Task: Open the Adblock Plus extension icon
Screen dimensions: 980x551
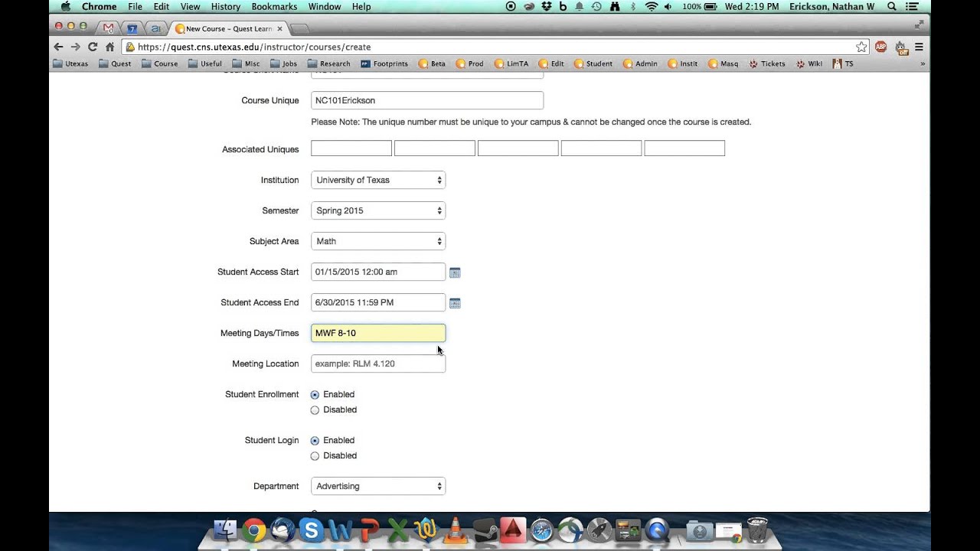Action: coord(881,47)
